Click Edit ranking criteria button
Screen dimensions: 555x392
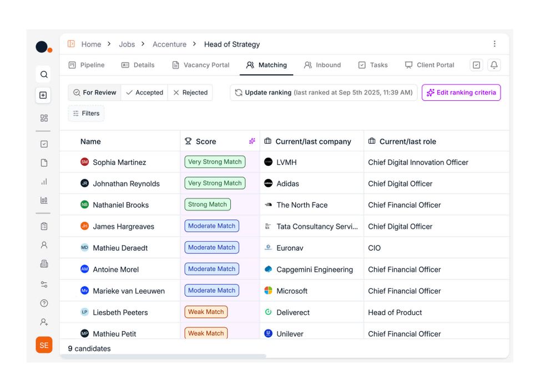461,93
